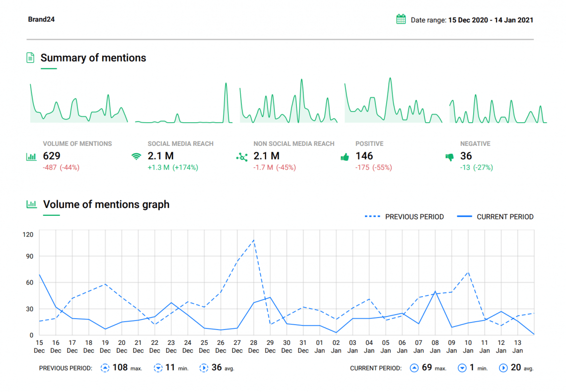
Task: Click the social media reach wifi icon
Action: pyautogui.click(x=136, y=157)
